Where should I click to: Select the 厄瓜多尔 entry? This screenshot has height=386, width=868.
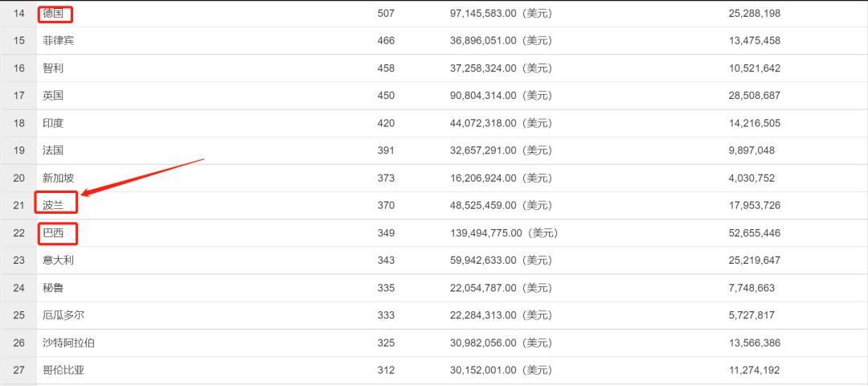click(63, 315)
